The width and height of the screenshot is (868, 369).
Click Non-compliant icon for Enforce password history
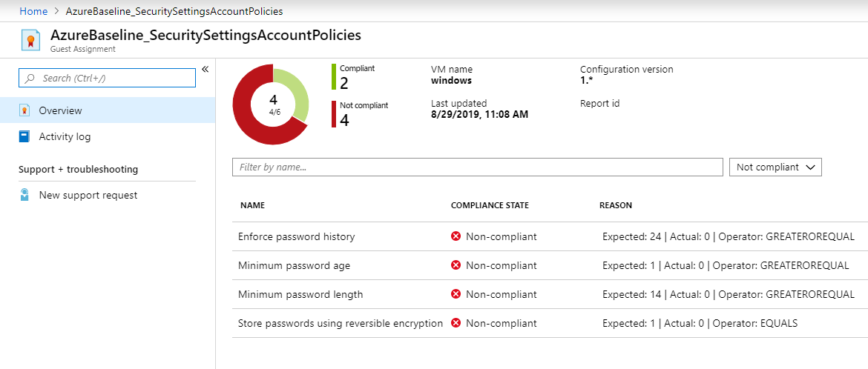click(456, 236)
